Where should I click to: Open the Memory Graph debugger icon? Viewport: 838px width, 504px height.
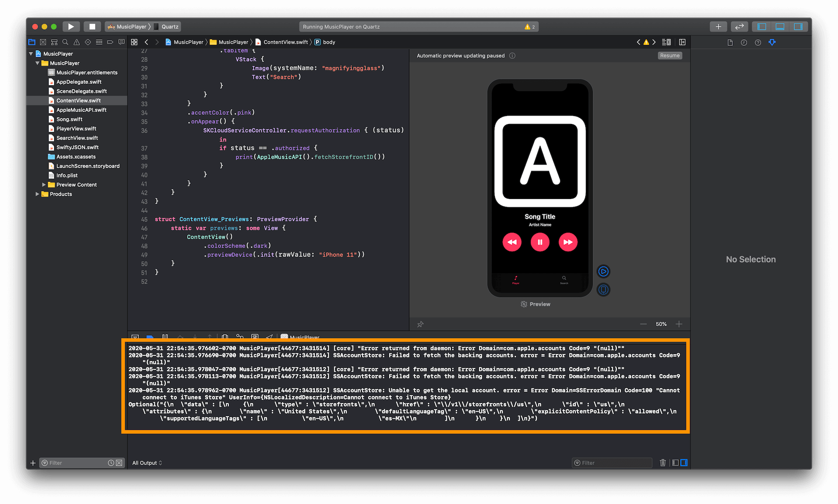coord(240,337)
